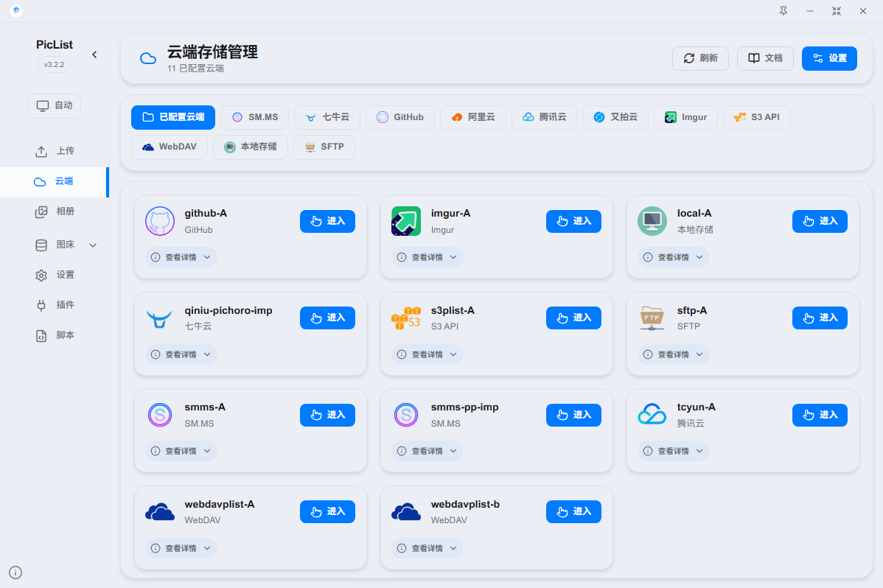
Task: Expand 查看详情 on the sftp-A card
Action: pos(674,354)
